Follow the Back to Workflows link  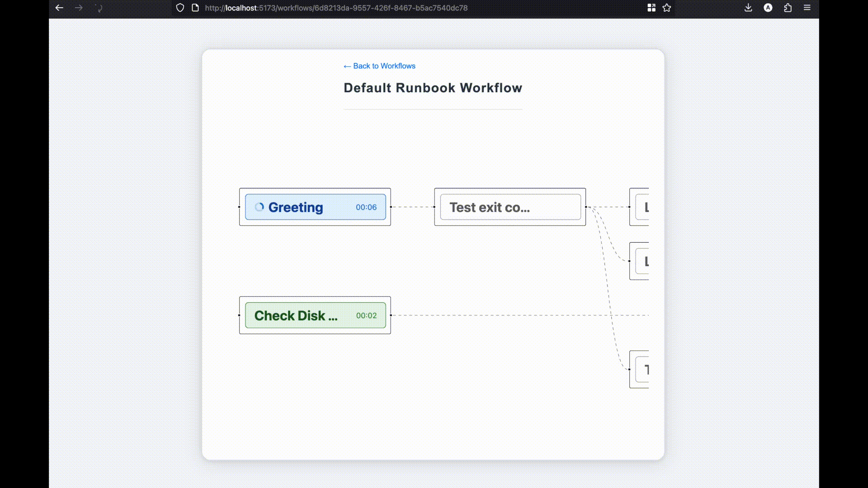click(x=379, y=66)
